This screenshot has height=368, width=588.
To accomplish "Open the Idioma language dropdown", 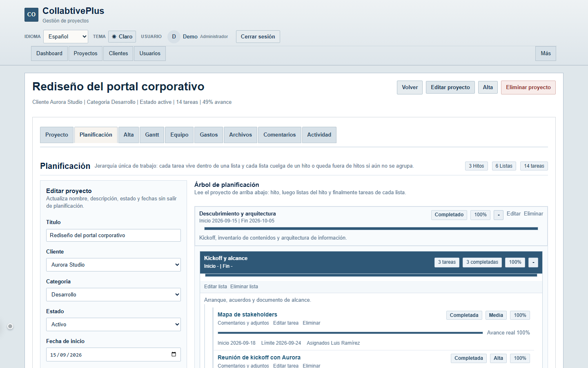I will pos(66,36).
